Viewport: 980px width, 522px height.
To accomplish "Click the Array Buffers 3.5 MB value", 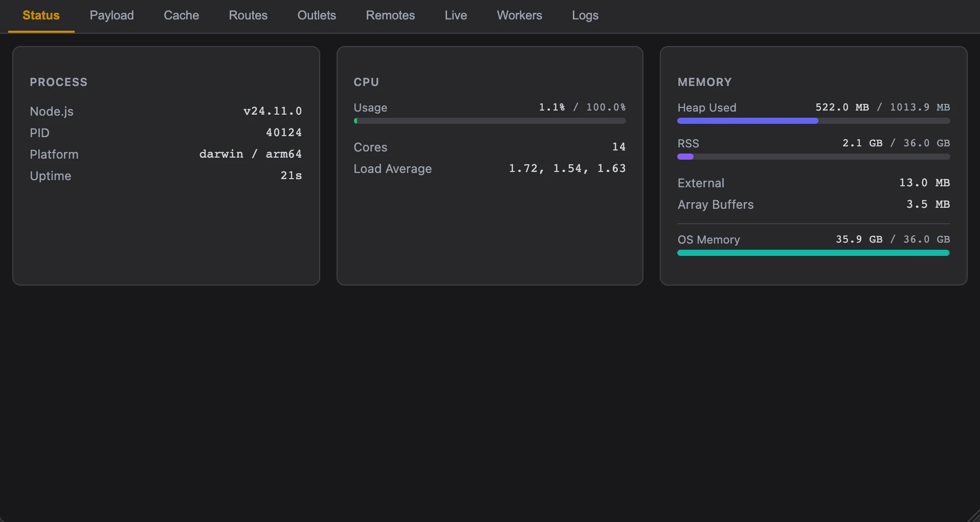I will tap(928, 204).
